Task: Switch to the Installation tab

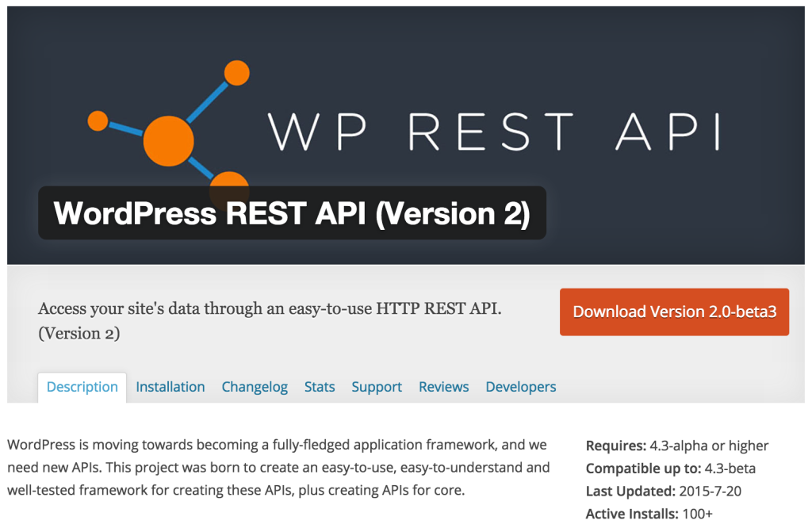Action: [x=170, y=387]
